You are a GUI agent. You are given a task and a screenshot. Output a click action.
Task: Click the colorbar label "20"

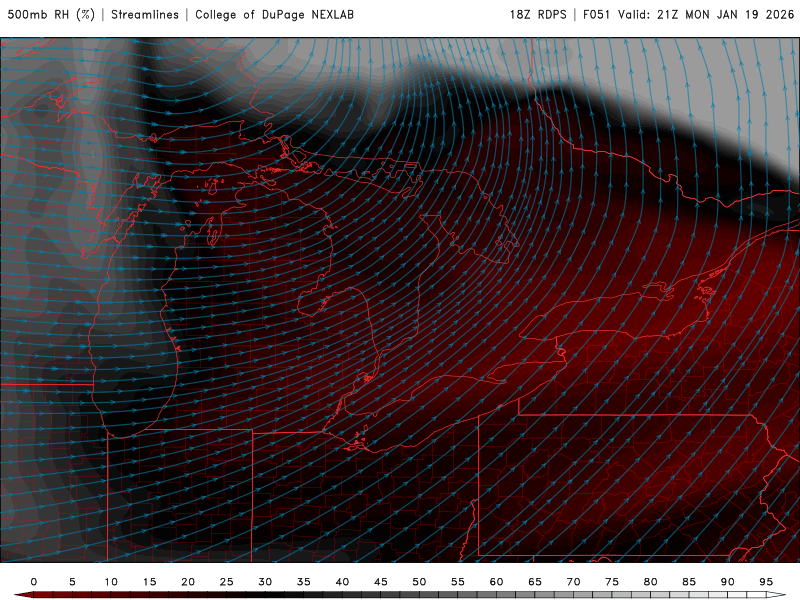point(188,582)
